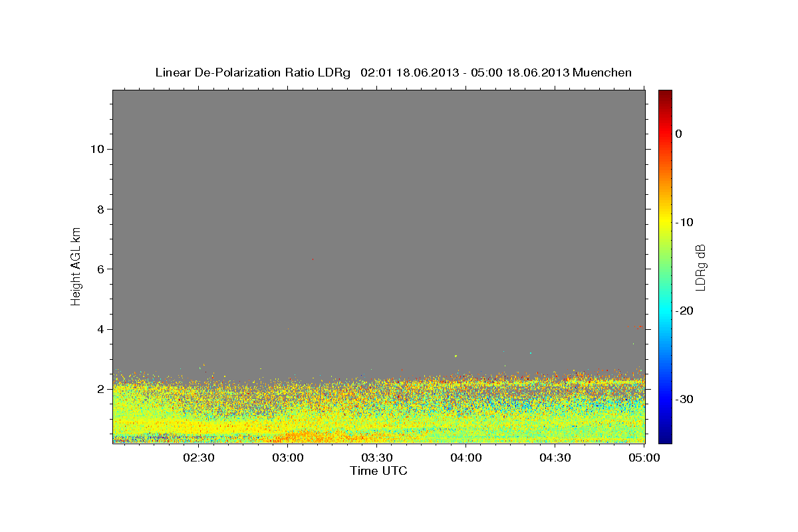The height and width of the screenshot is (532, 798).
Task: Click the 03:30 time tick label
Action: pyautogui.click(x=376, y=458)
